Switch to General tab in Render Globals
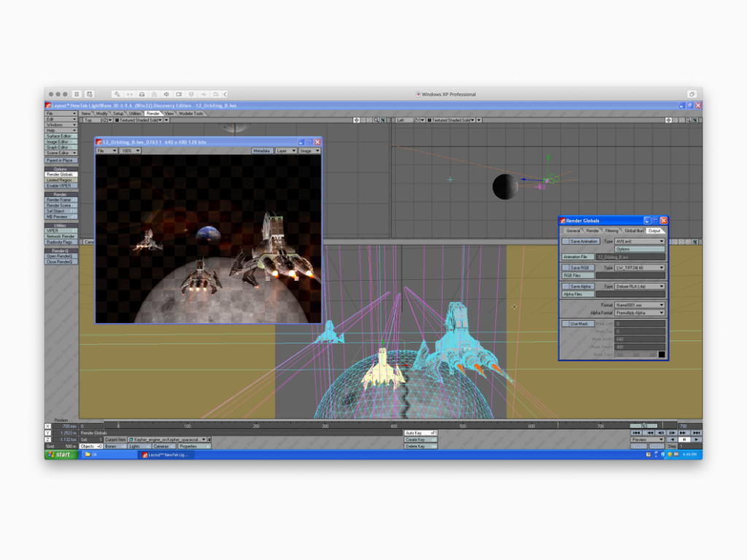Image resolution: width=747 pixels, height=560 pixels. point(573,230)
